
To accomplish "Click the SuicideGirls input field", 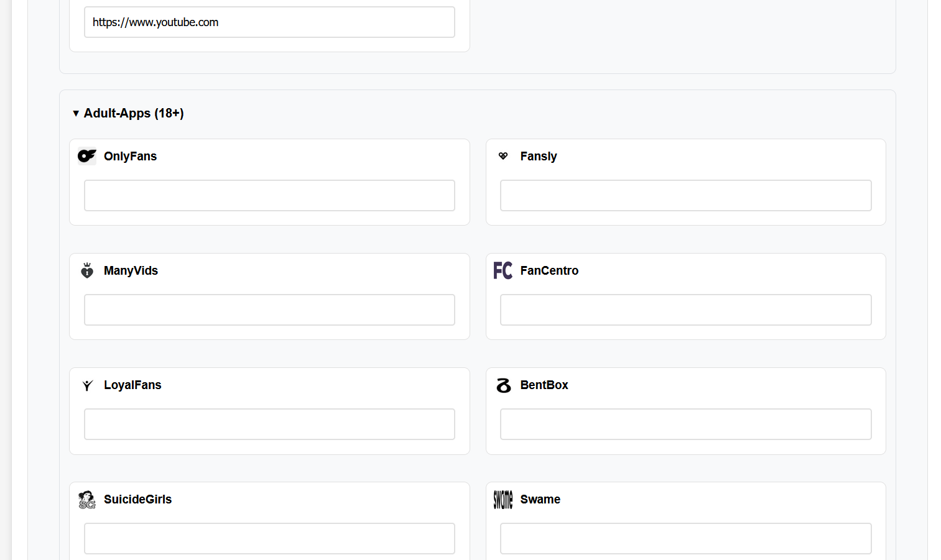I will (269, 538).
